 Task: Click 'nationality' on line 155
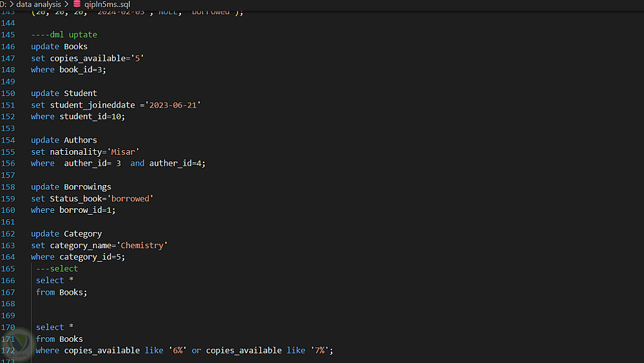[x=75, y=152]
